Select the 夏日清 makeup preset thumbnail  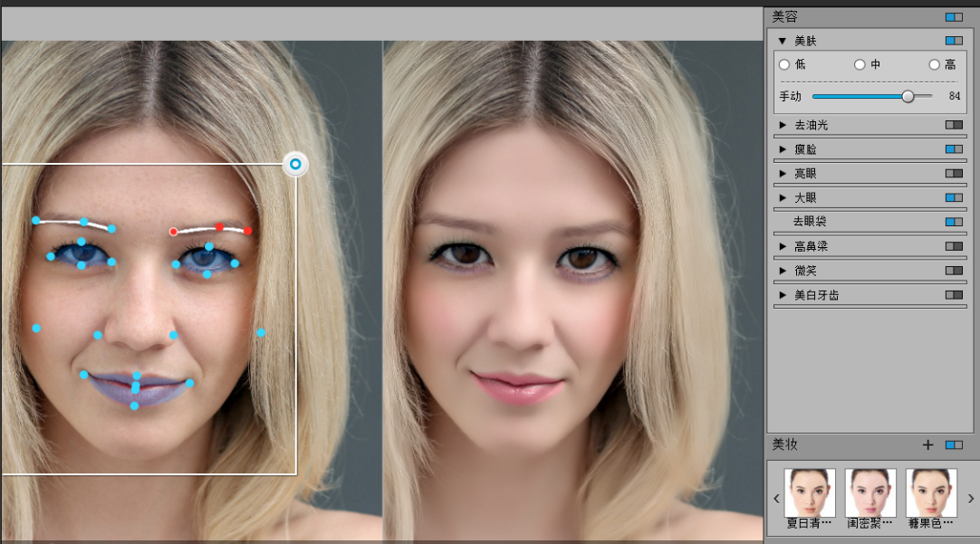pos(810,492)
